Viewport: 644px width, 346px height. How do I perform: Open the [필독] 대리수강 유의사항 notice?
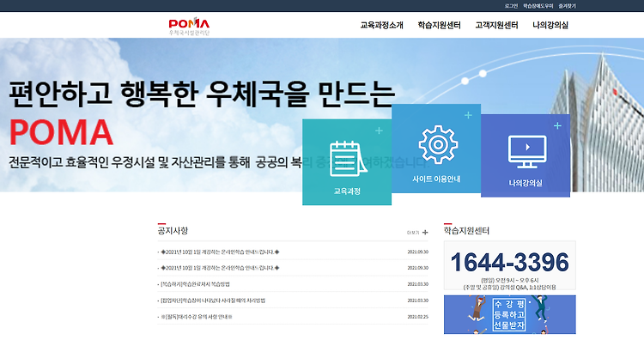[197, 317]
